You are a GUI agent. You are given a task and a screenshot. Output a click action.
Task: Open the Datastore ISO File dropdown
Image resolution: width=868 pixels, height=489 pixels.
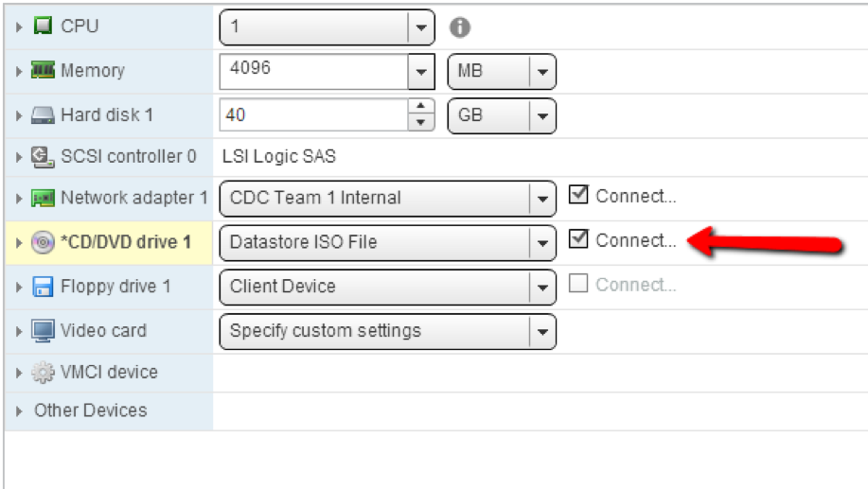[542, 242]
